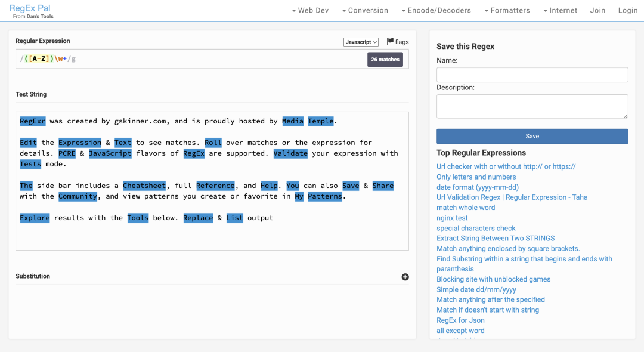Image resolution: width=644 pixels, height=352 pixels.
Task: Open 'all except word' link
Action: click(460, 331)
